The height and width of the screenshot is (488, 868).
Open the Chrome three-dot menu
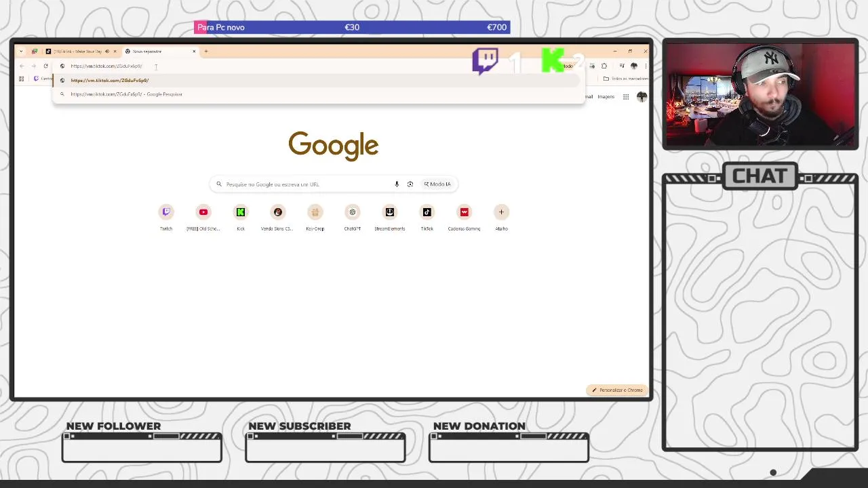click(646, 66)
